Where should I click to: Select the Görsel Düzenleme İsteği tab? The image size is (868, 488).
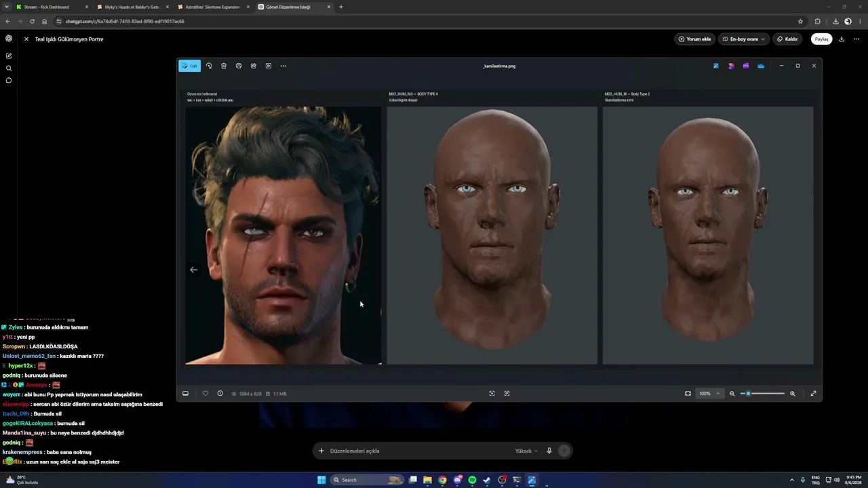point(294,7)
